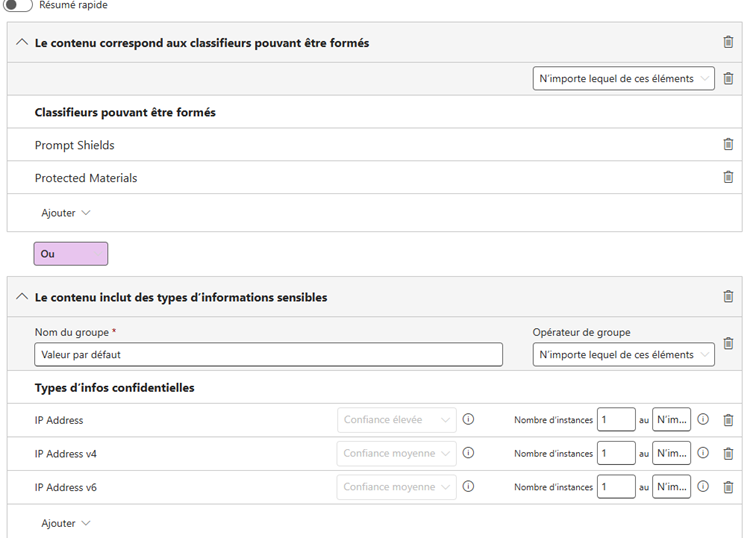Remove the IP Address v4 row

click(728, 453)
